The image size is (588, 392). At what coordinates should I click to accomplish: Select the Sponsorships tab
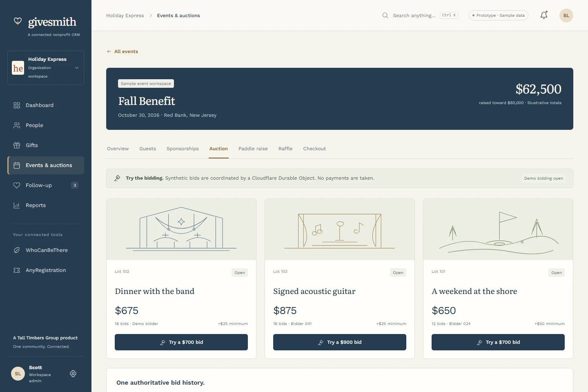click(183, 149)
